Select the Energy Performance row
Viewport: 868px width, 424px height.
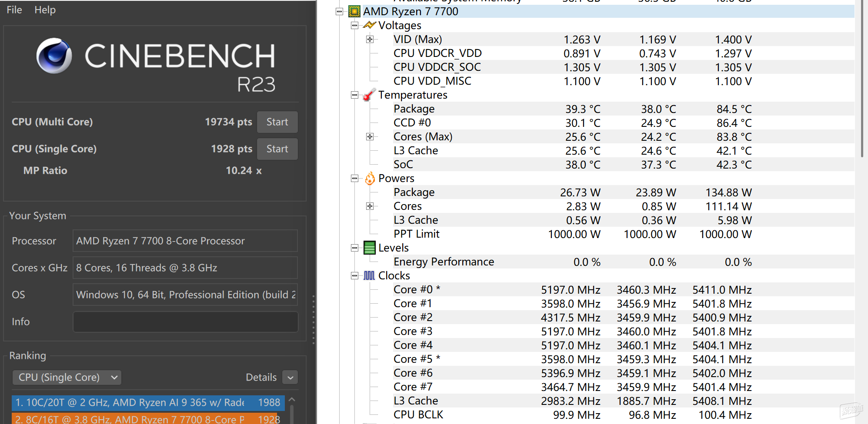(623, 262)
